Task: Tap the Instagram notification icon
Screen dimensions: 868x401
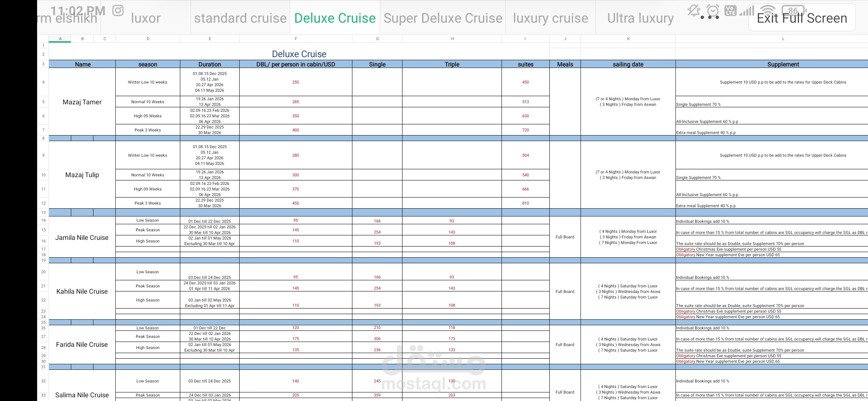Action: [x=118, y=11]
